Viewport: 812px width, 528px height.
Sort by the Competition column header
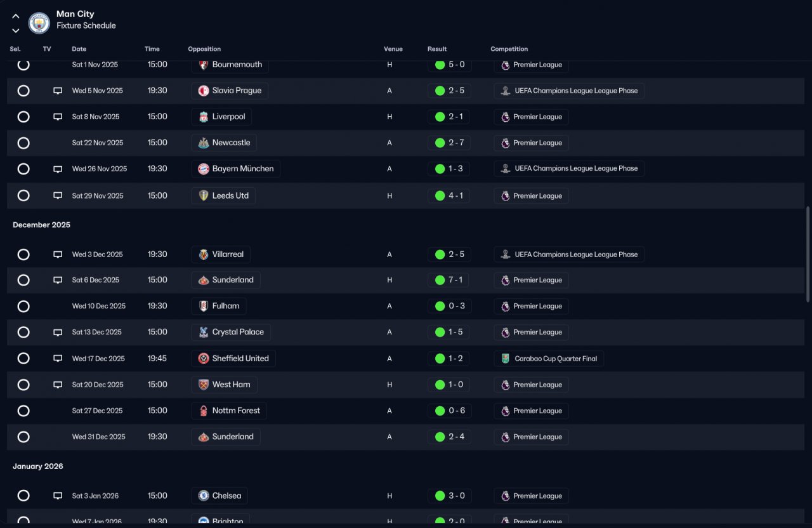(x=509, y=49)
